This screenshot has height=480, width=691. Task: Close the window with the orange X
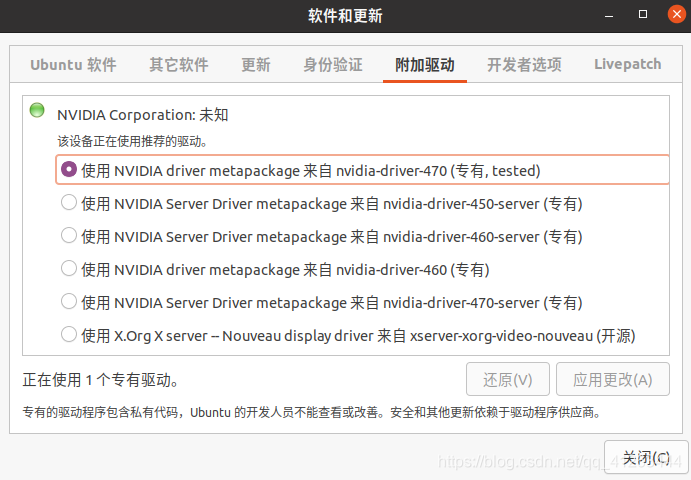pyautogui.click(x=676, y=15)
